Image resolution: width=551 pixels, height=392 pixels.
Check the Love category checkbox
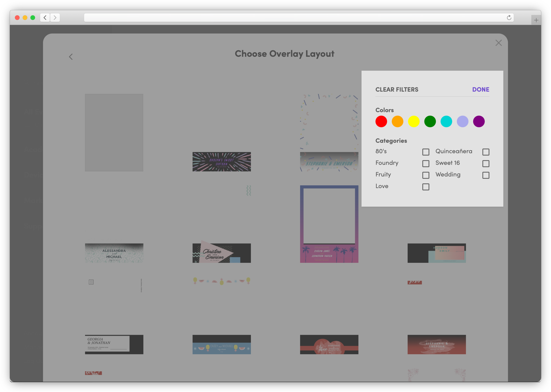426,187
